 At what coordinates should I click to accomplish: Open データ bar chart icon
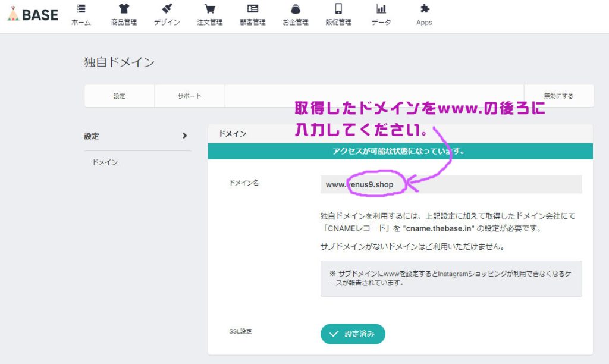pyautogui.click(x=381, y=9)
